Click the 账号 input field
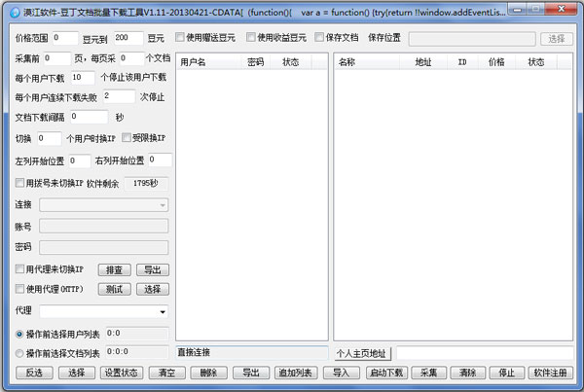 click(103, 226)
